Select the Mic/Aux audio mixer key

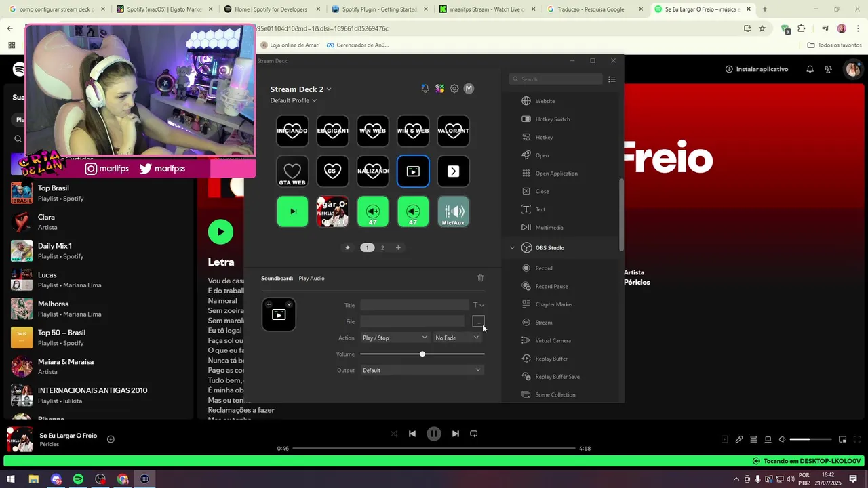tap(454, 211)
